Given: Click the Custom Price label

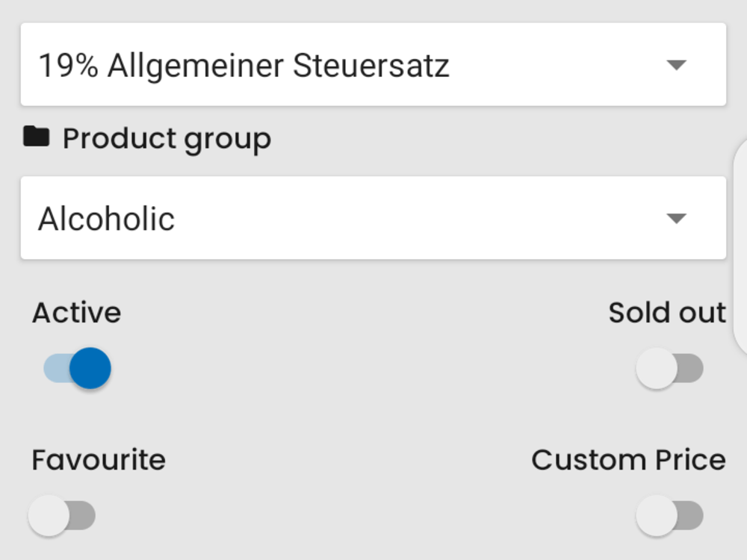Looking at the screenshot, I should (629, 460).
